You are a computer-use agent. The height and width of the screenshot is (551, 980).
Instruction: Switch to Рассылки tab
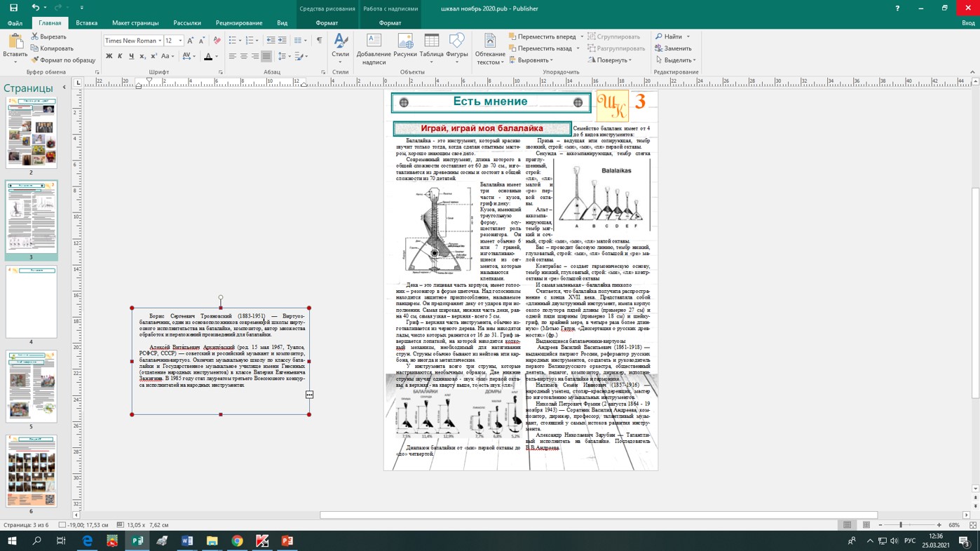[187, 23]
